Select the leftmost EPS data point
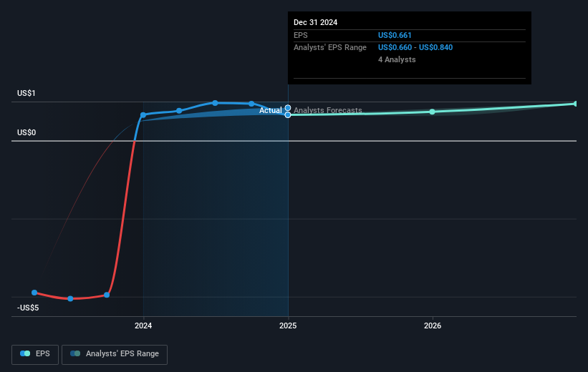 [x=34, y=293]
